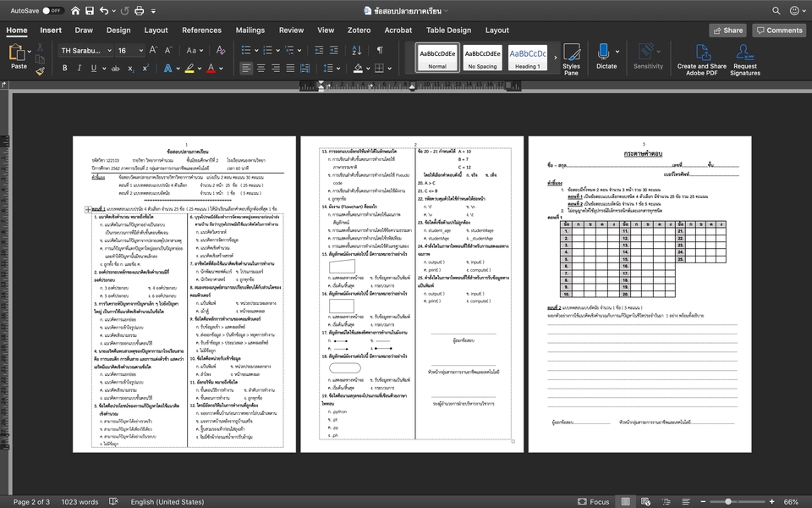Open the Insert ribbon tab
The height and width of the screenshot is (508, 812).
[x=51, y=30]
